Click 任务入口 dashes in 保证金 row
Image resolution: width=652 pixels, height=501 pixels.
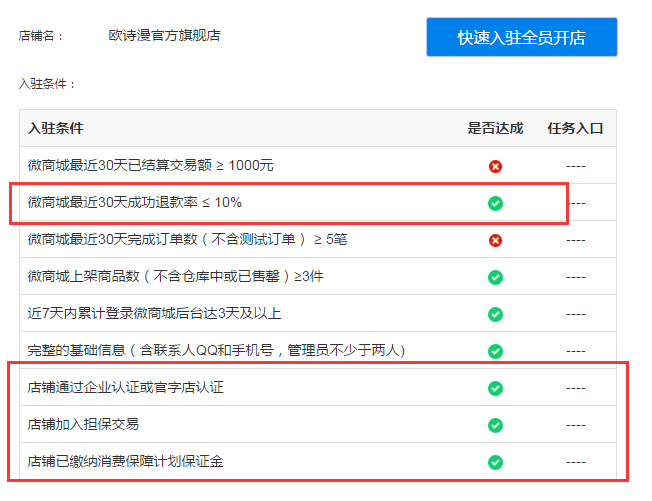pyautogui.click(x=575, y=462)
